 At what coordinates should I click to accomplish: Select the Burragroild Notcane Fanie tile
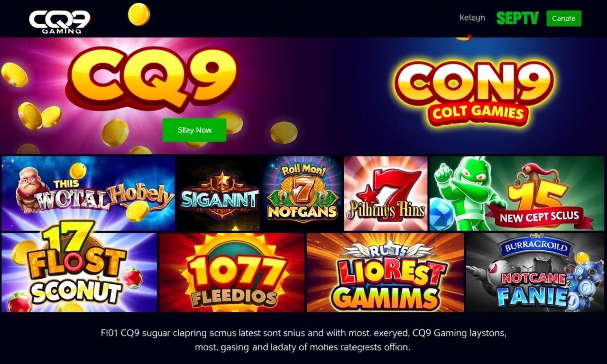535,273
